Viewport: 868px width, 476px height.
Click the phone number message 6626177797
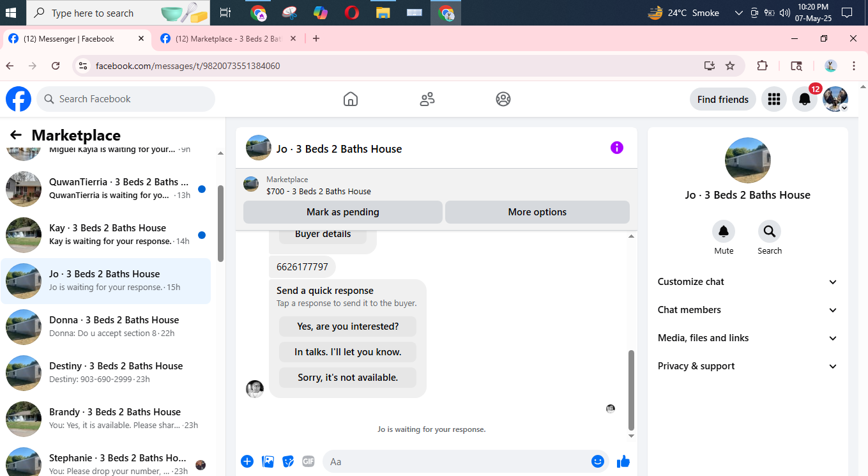tap(302, 266)
